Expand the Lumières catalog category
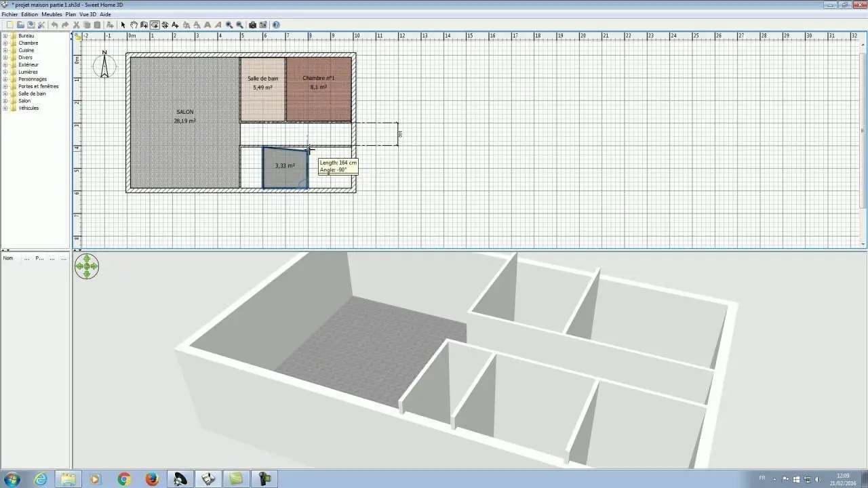Image resolution: width=868 pixels, height=488 pixels. (x=5, y=72)
